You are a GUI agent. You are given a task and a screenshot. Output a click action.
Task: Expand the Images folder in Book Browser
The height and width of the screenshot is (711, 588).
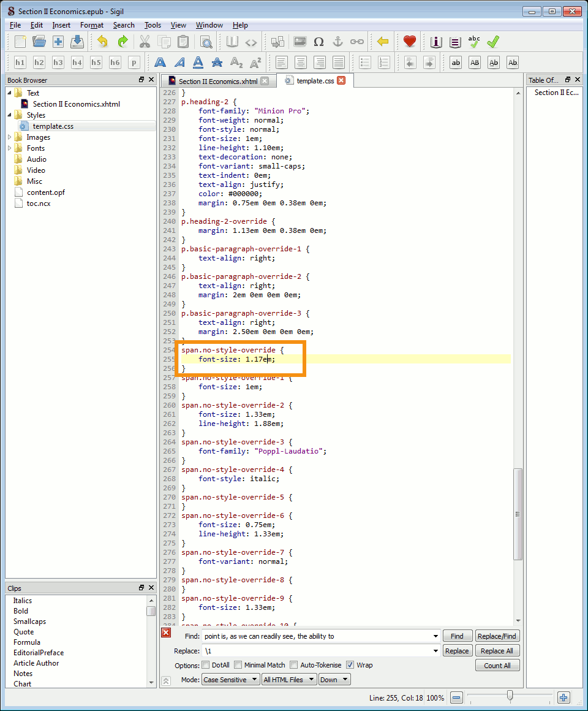click(x=10, y=137)
